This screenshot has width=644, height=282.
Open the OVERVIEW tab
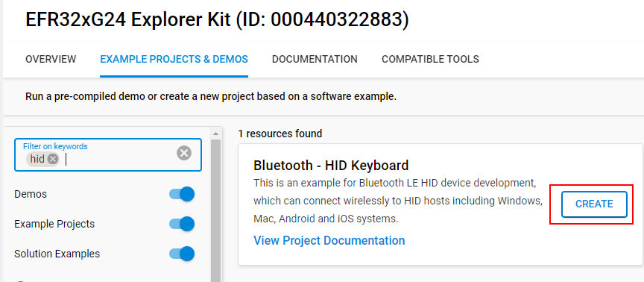coord(51,59)
